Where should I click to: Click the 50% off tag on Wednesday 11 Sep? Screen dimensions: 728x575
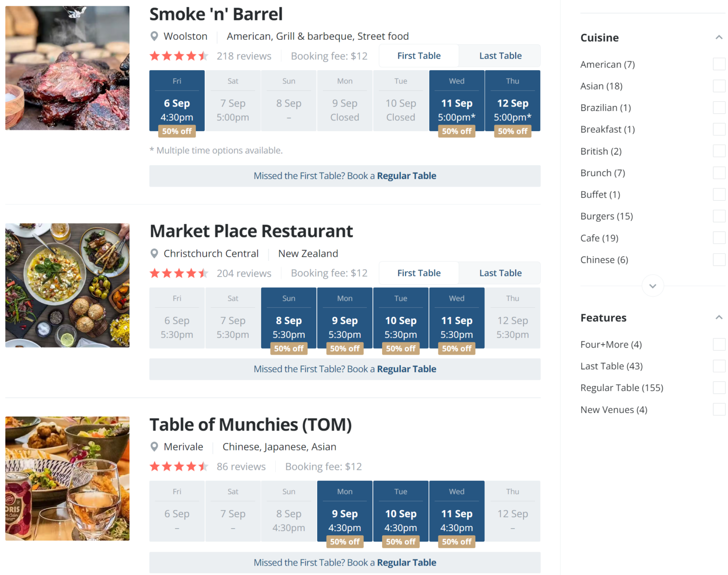456,131
